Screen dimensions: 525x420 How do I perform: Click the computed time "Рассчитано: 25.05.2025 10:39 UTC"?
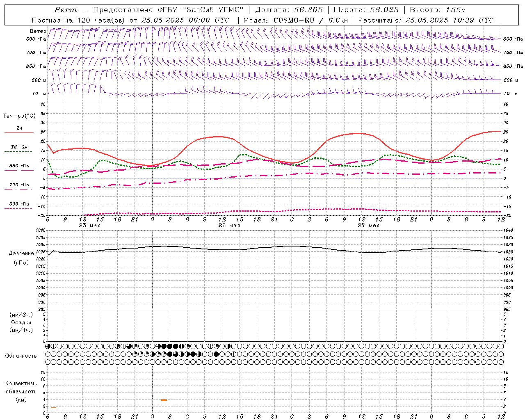click(426, 20)
